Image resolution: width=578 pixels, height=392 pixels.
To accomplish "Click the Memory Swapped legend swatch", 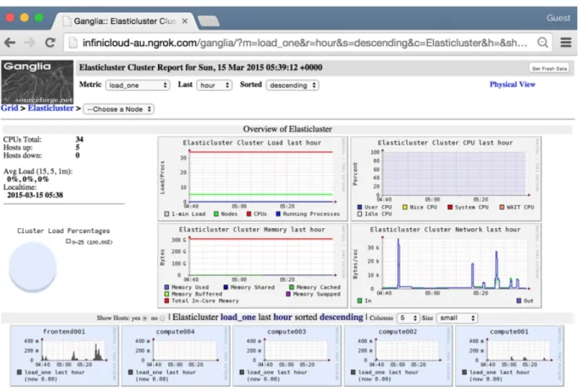I will [289, 294].
